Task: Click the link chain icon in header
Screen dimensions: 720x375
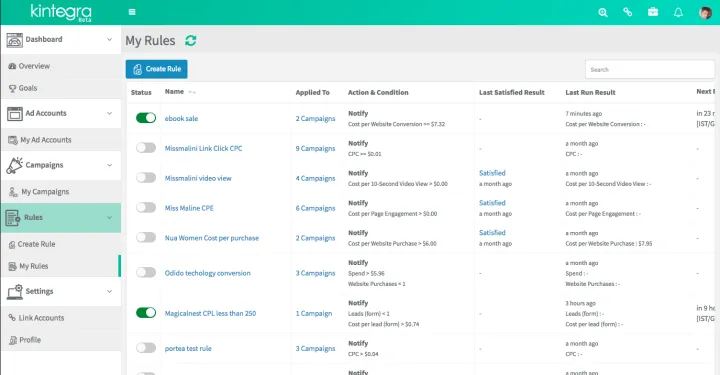Action: pyautogui.click(x=628, y=12)
